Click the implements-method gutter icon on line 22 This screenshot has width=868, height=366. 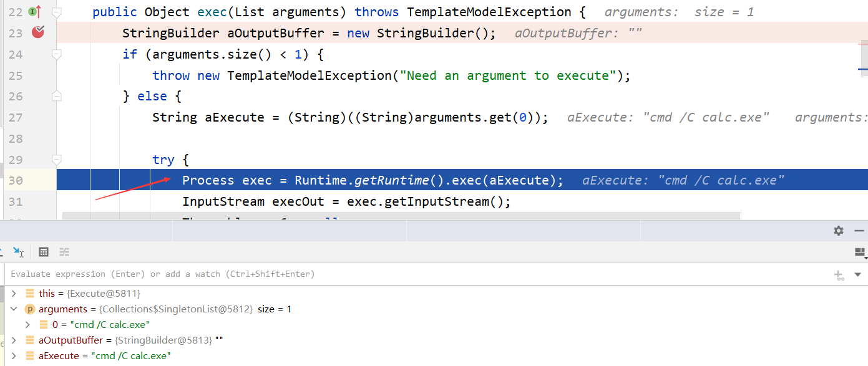coord(35,11)
